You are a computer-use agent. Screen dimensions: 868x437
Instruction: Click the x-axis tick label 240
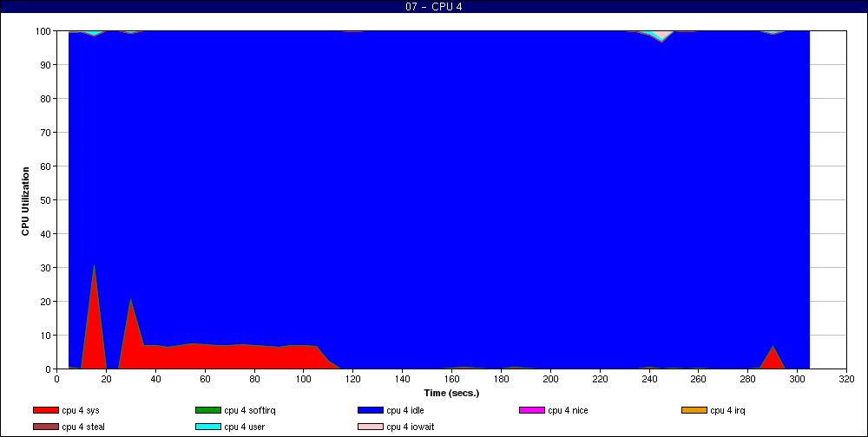(649, 379)
